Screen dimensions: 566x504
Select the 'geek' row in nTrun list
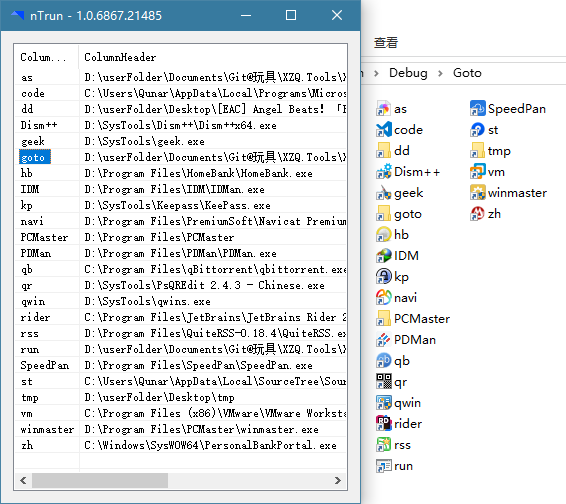(180, 141)
